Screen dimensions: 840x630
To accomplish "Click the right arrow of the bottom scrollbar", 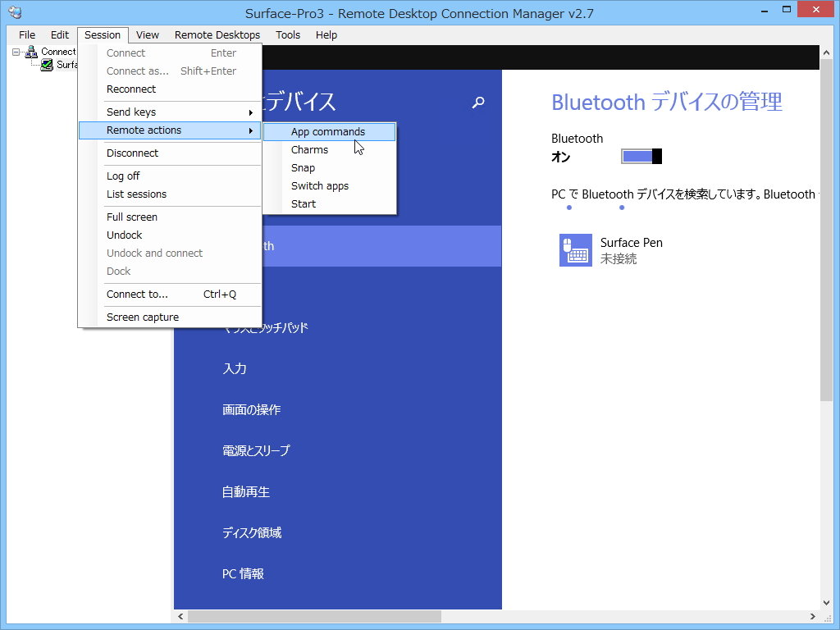I will (813, 616).
